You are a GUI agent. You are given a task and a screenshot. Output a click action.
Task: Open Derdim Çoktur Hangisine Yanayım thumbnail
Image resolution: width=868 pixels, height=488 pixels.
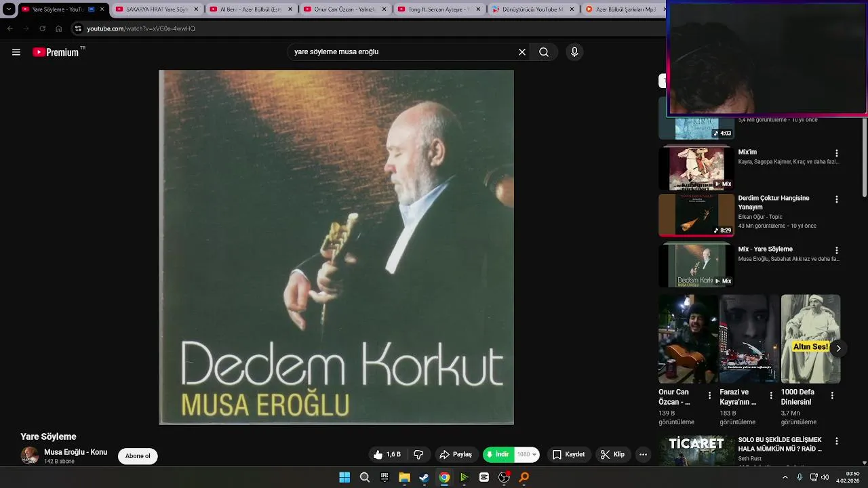696,216
